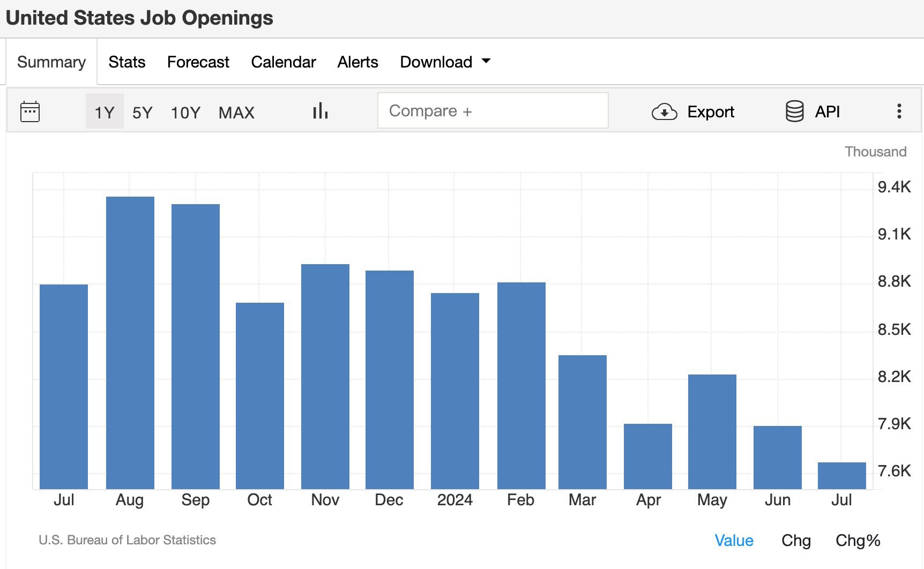This screenshot has width=924, height=569.
Task: Click the Download dropdown arrow caret
Action: point(486,61)
